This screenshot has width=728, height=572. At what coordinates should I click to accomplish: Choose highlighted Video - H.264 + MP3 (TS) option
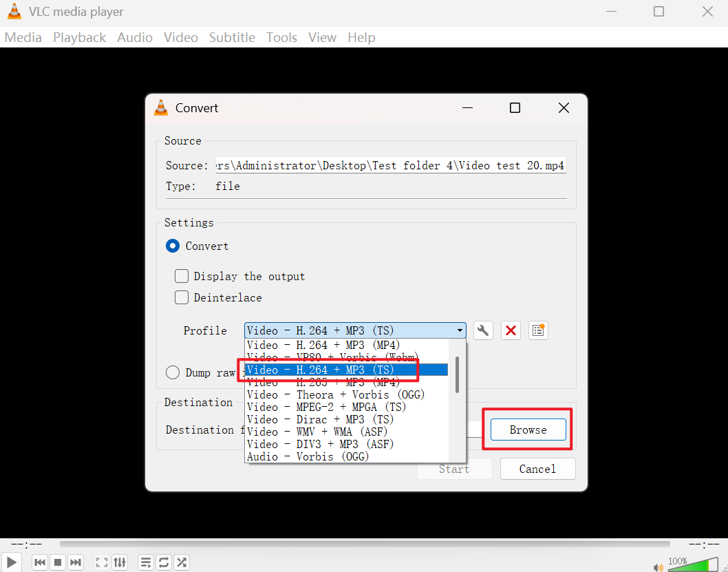pyautogui.click(x=346, y=370)
